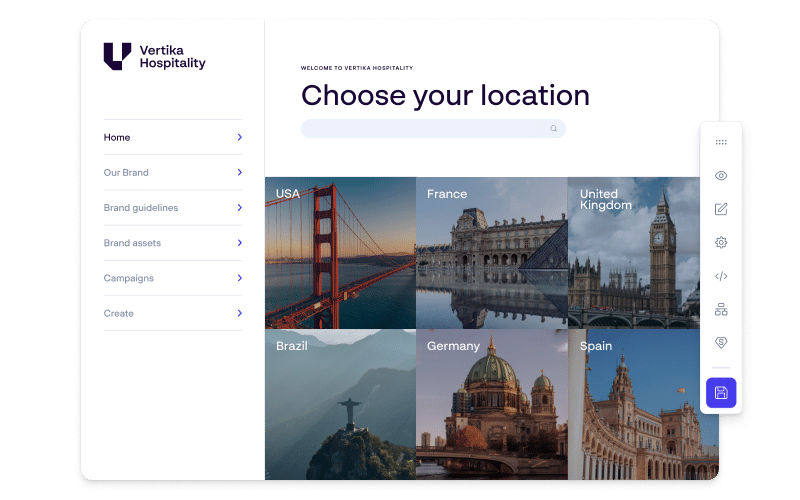Expand the Home menu chevron
The image size is (800, 500).
pyautogui.click(x=239, y=137)
